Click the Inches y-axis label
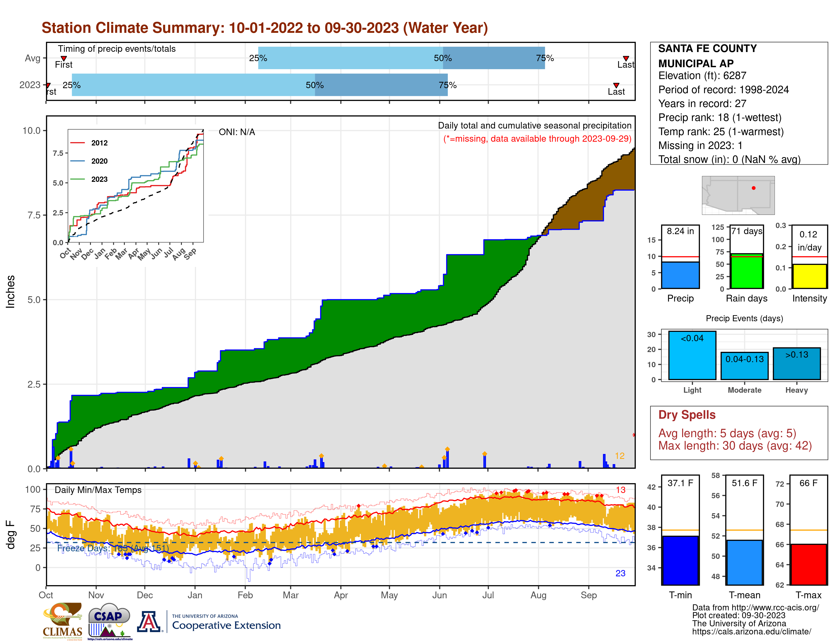Screen dimensions: 834x644 point(10,292)
